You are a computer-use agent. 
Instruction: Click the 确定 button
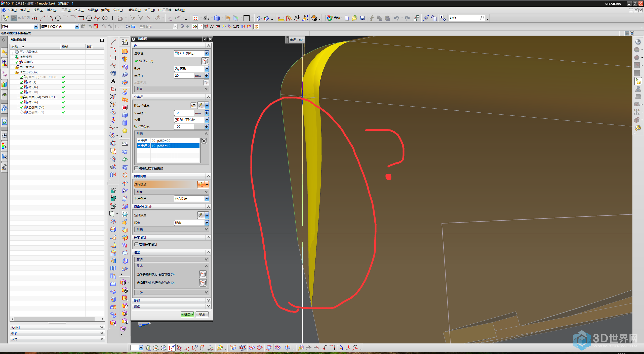coord(187,314)
